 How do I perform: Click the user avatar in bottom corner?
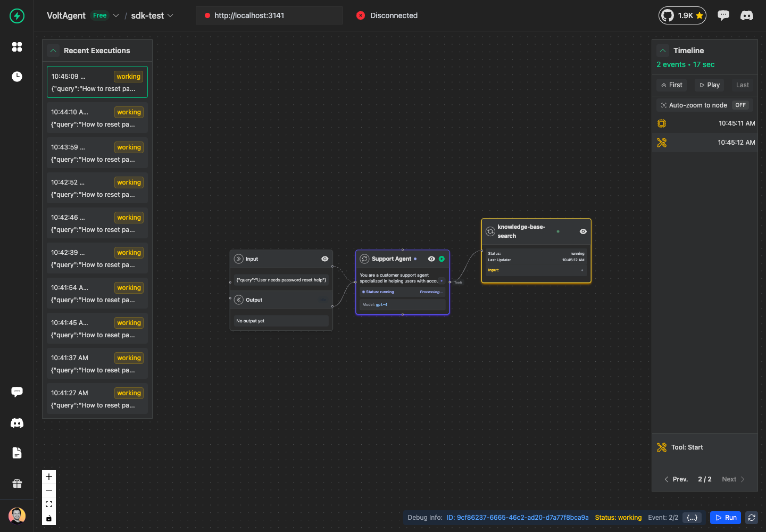(17, 516)
